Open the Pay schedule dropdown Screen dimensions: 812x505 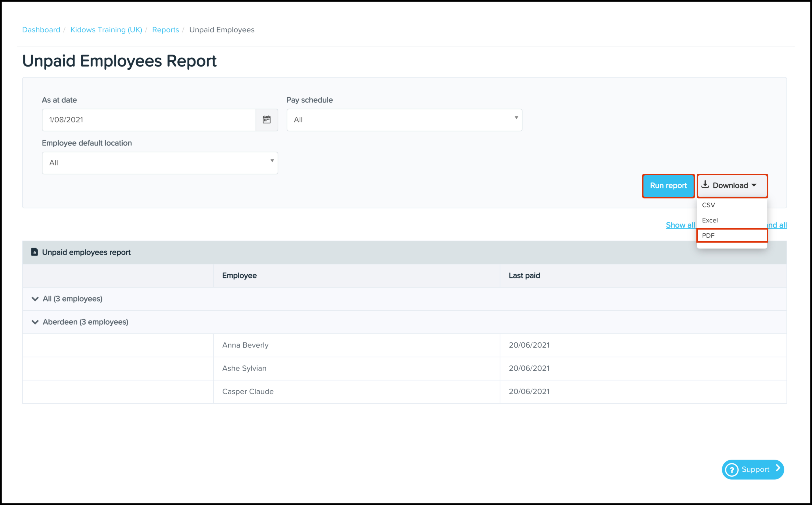pos(404,119)
